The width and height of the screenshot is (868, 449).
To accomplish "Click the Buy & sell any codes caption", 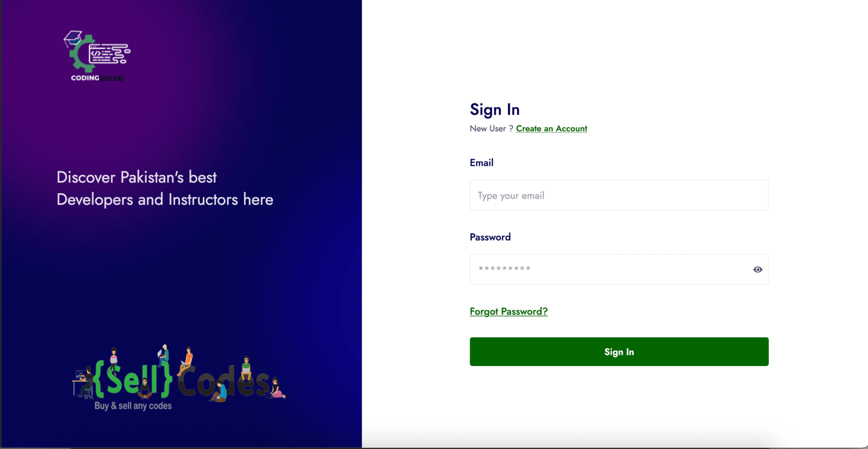I will [133, 406].
